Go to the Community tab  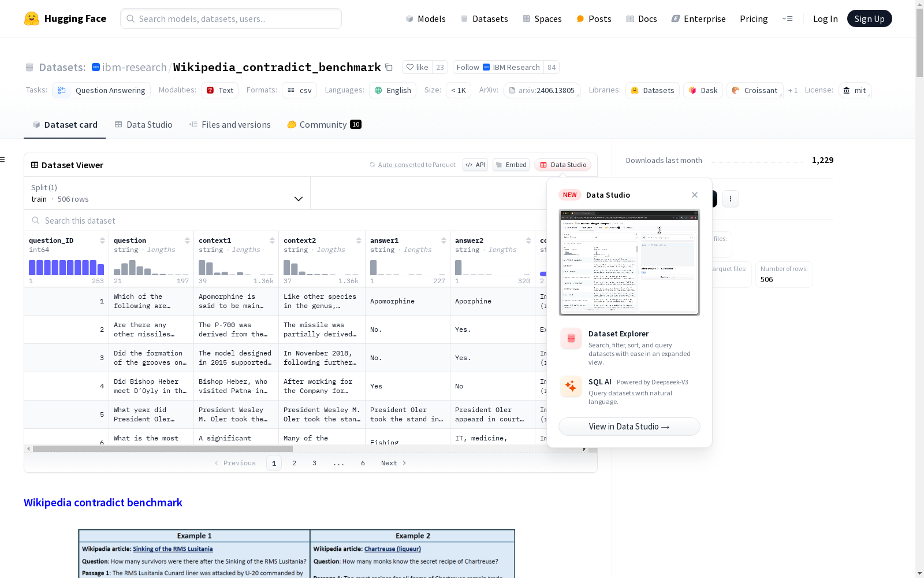click(324, 125)
